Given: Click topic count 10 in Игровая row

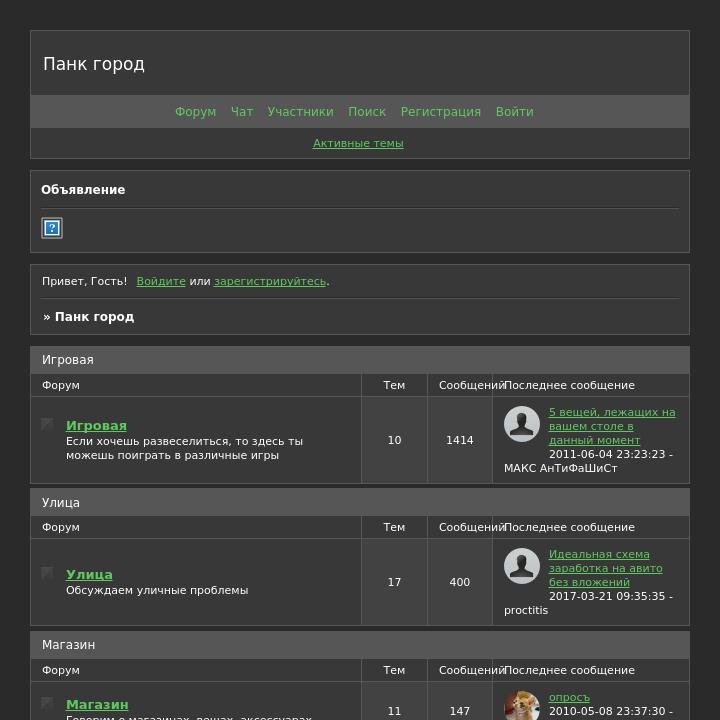Looking at the screenshot, I should pyautogui.click(x=394, y=440).
